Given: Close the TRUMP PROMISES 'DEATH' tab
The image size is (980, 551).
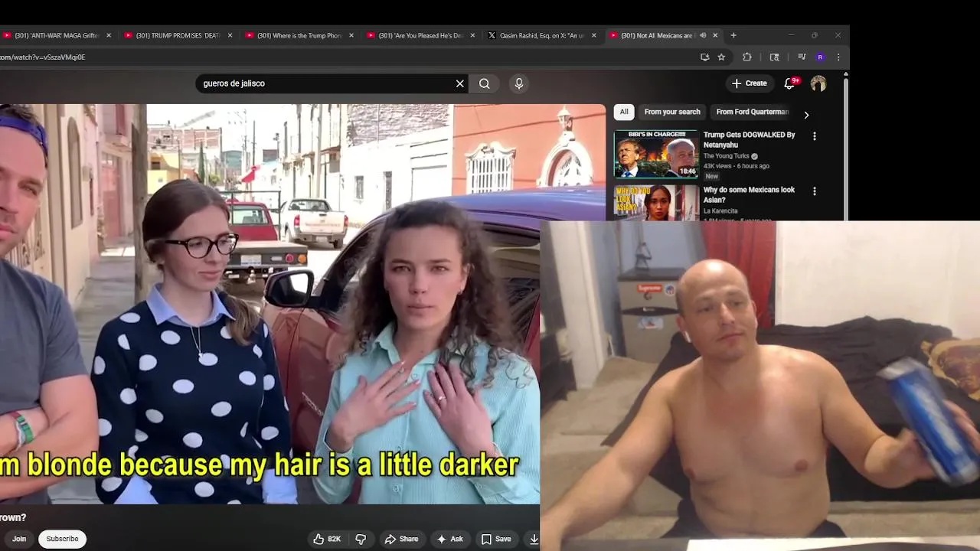Looking at the screenshot, I should click(x=230, y=35).
